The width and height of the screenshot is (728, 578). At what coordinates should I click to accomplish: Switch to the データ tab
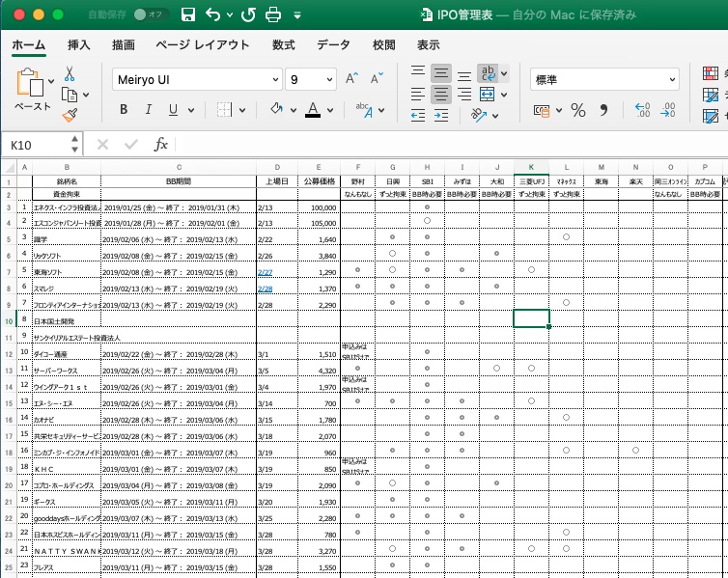(x=333, y=45)
